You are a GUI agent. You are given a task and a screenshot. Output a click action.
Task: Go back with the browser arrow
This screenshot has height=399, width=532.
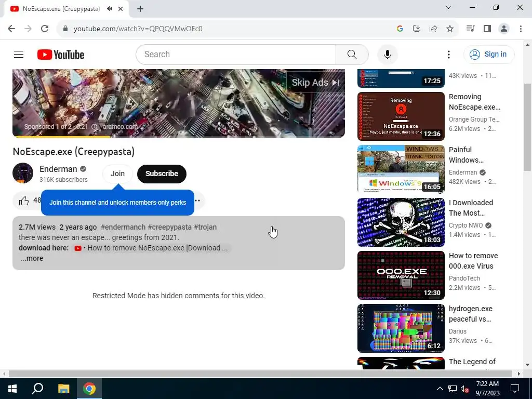tap(11, 29)
